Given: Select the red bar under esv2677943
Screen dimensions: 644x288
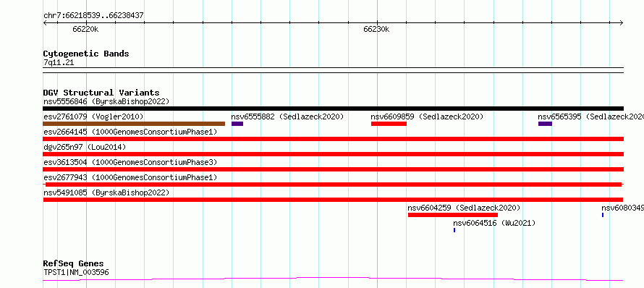Looking at the screenshot, I should (x=333, y=185).
